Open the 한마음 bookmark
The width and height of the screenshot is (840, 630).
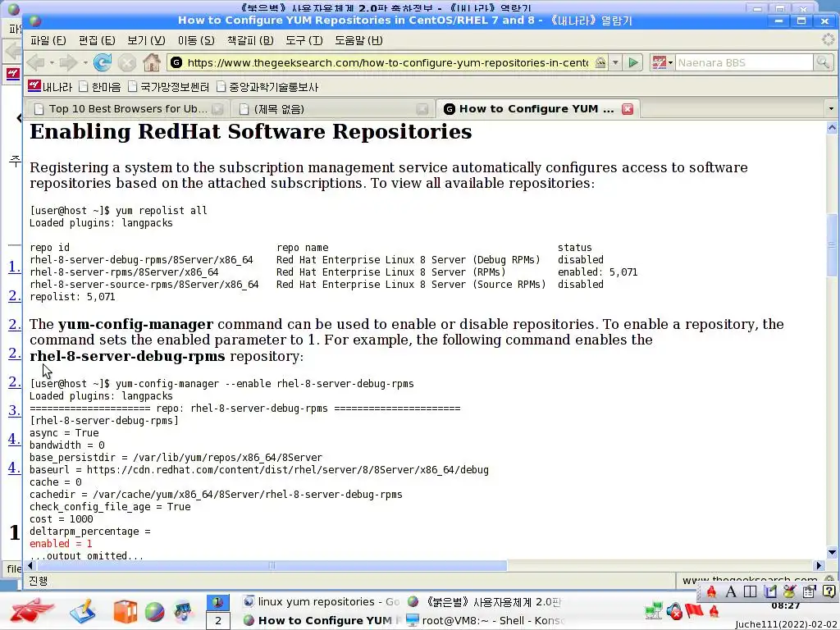(x=99, y=87)
